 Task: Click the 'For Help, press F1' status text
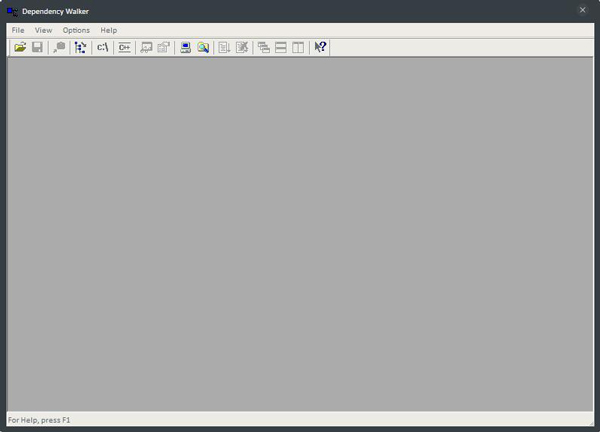tap(39, 420)
